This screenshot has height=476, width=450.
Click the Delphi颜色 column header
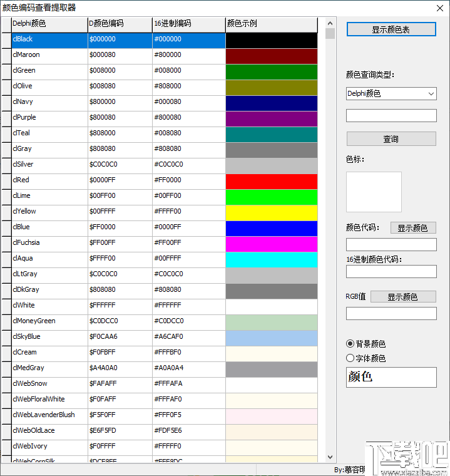[49, 24]
